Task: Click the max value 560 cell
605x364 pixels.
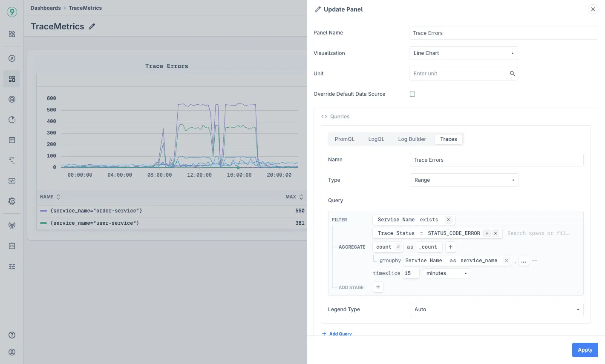Action: coord(300,211)
